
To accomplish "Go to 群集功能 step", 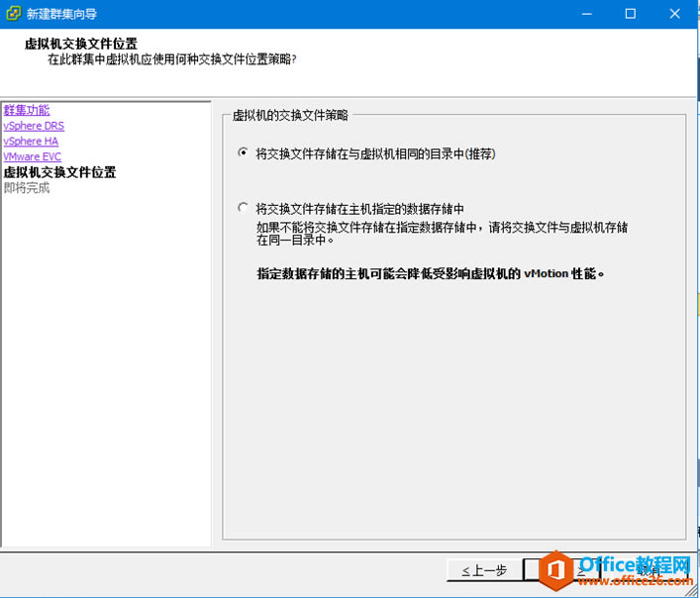I will click(x=27, y=110).
